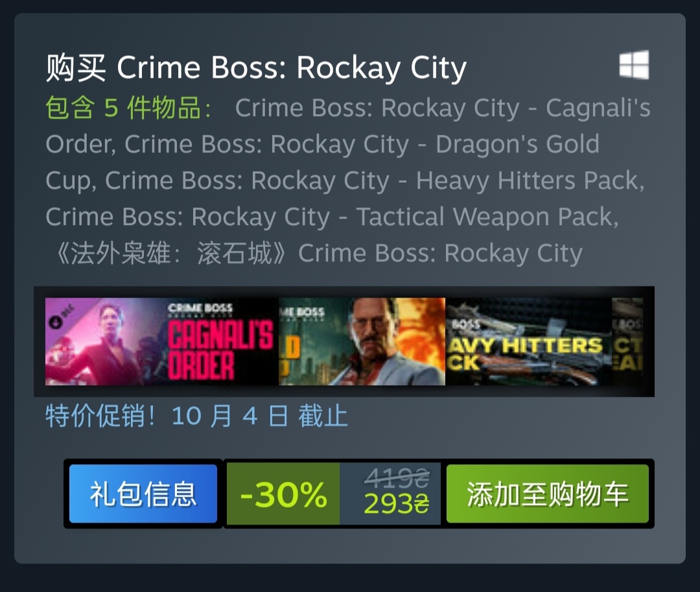Open the thumbnail of the man in gray suit
Viewport: 700px width, 592px height.
click(x=362, y=342)
